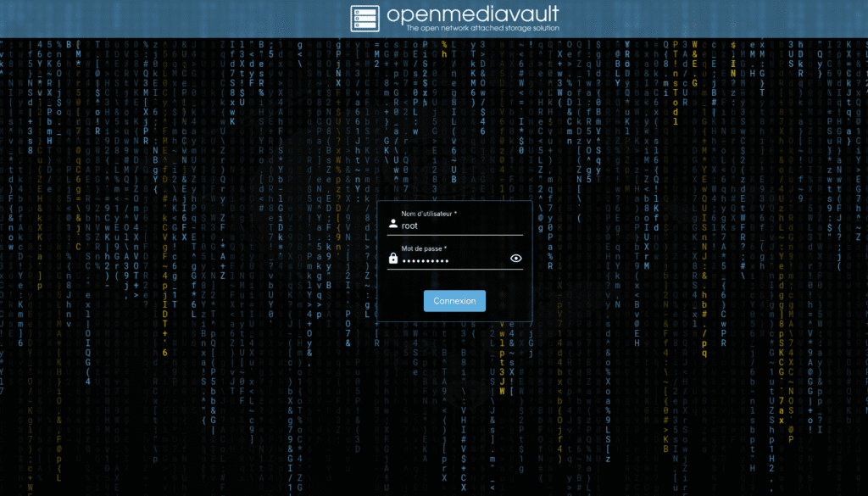Click Matrix background left of login card
Viewport: 868px width, 496px height.
212,254
